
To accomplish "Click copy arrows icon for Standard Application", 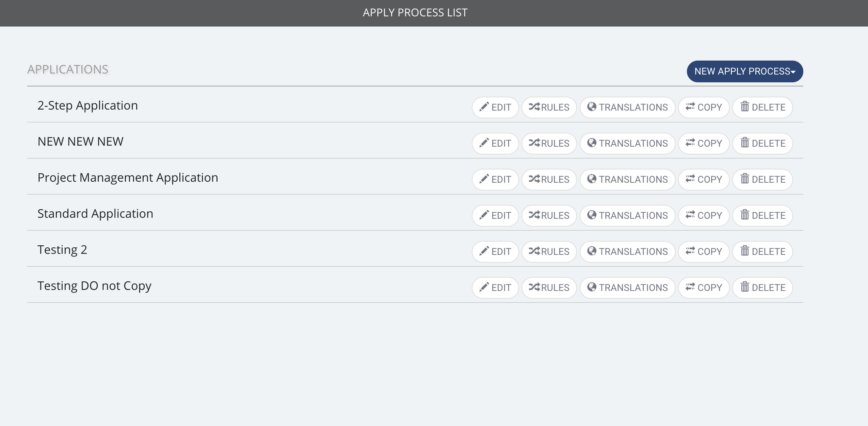I will tap(690, 215).
